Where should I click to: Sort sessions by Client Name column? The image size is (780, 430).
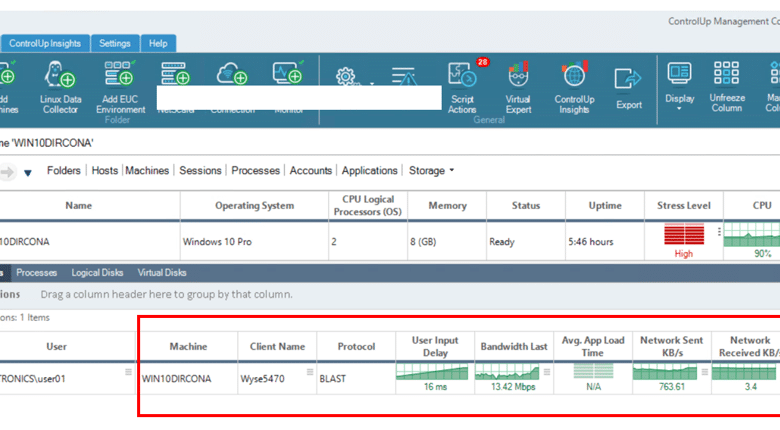277,346
